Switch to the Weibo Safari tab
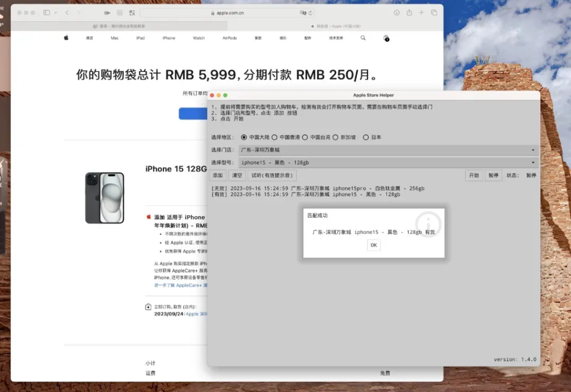 click(119, 26)
